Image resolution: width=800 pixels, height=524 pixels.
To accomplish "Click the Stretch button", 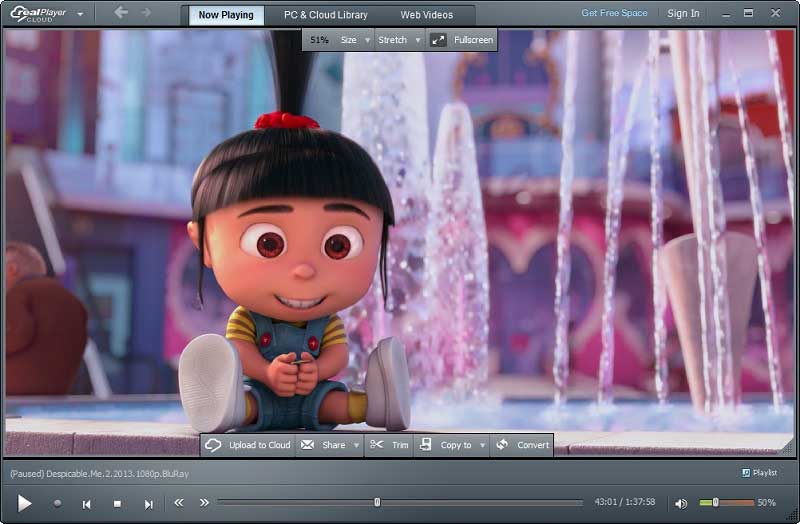I will tap(392, 40).
